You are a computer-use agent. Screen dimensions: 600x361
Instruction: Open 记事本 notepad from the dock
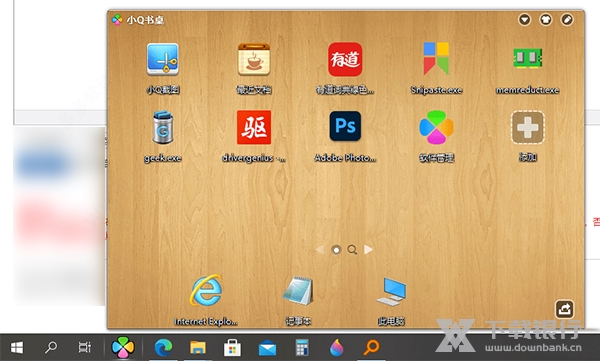pyautogui.click(x=298, y=291)
